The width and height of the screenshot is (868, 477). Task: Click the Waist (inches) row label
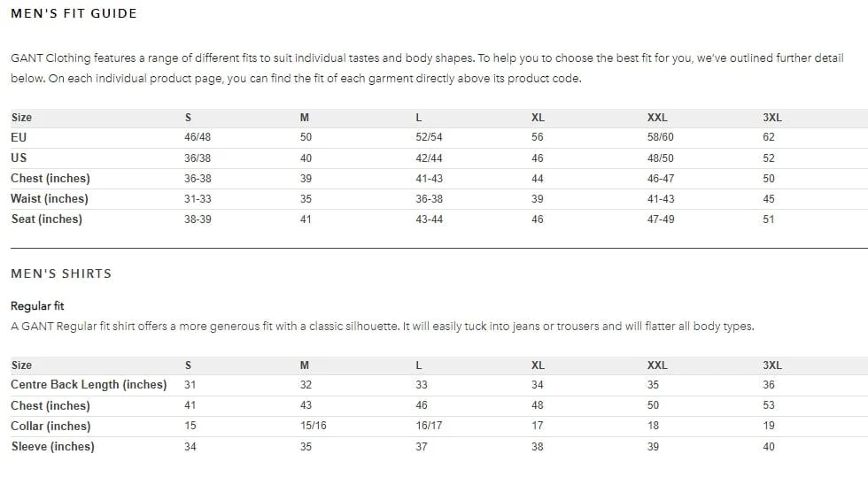click(x=50, y=198)
